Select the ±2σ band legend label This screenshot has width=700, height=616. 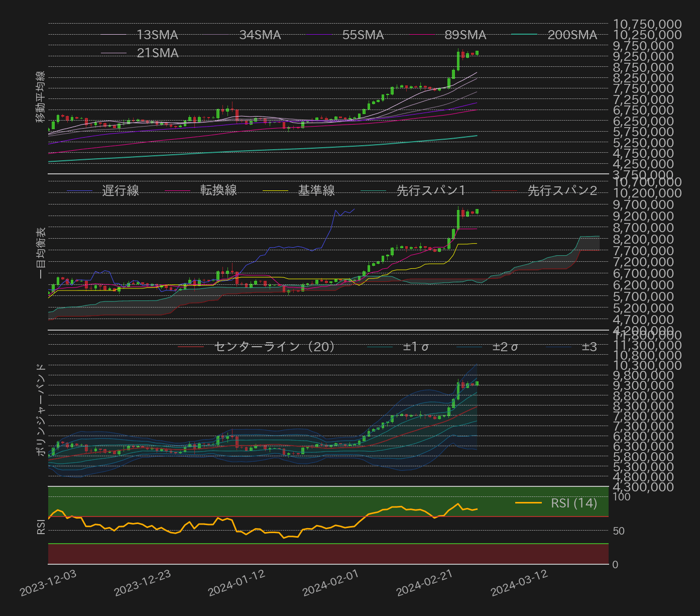point(505,347)
